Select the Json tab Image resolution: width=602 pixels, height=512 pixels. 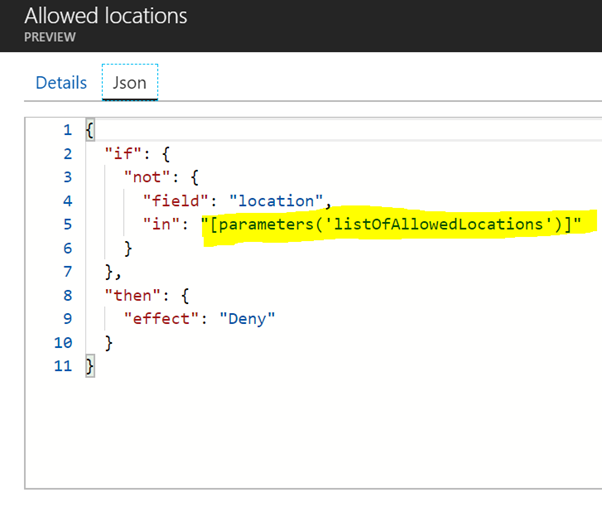click(x=130, y=83)
